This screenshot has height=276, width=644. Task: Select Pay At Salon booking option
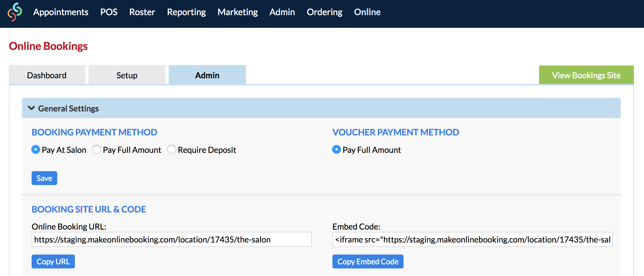point(36,149)
